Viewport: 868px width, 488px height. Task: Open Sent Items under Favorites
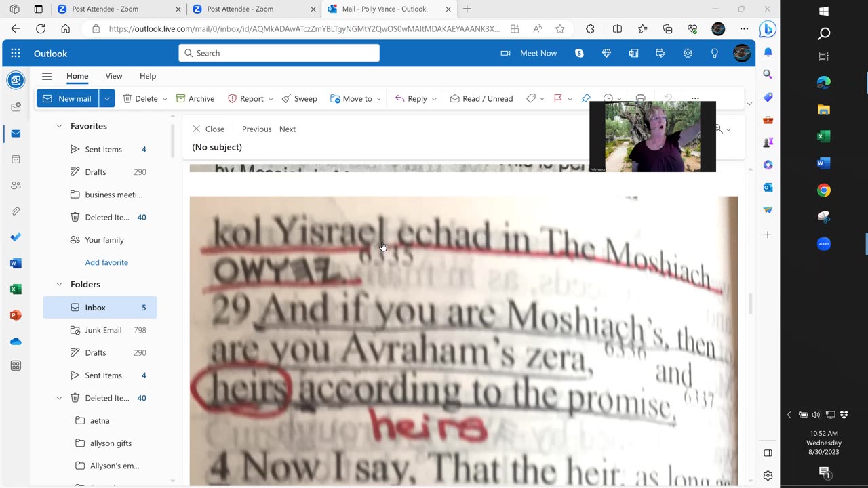click(x=103, y=149)
